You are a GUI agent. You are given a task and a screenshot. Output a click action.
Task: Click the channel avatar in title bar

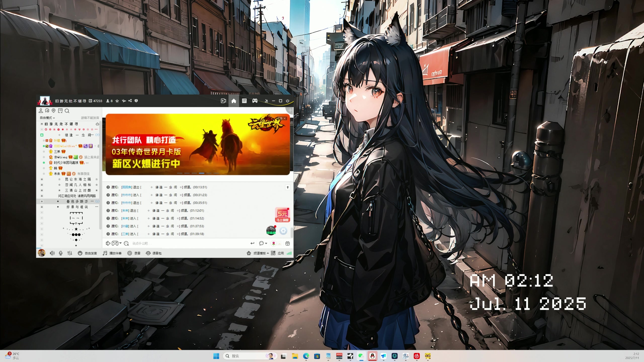(45, 101)
